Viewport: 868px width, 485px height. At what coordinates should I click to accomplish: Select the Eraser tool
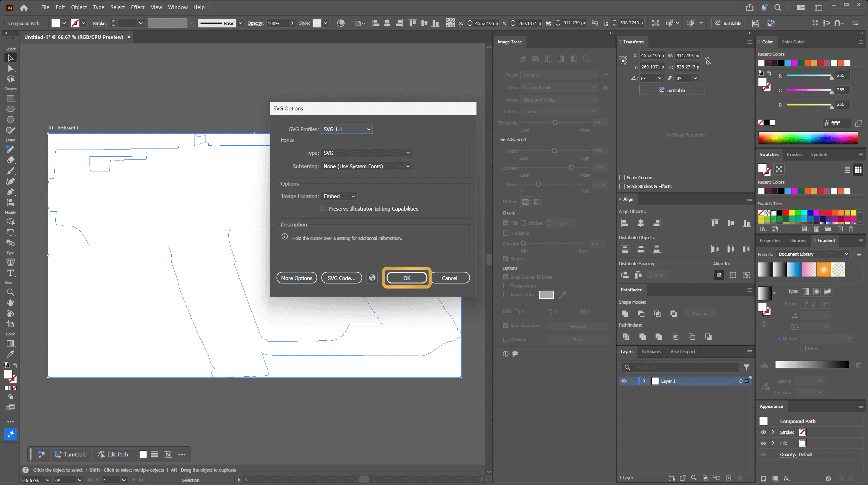(11, 160)
